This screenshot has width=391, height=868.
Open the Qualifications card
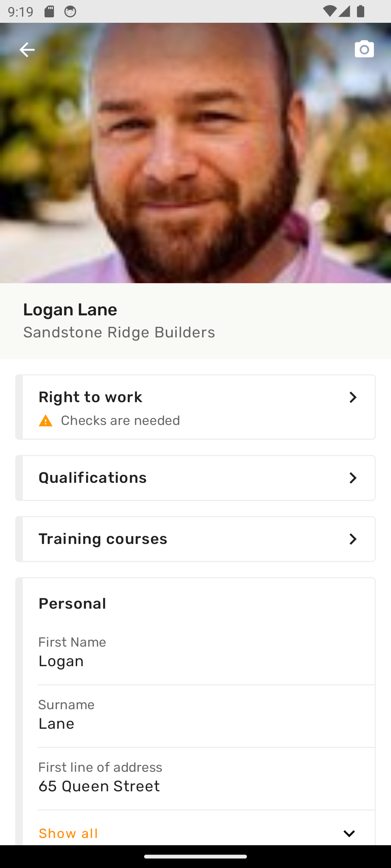pyautogui.click(x=195, y=478)
